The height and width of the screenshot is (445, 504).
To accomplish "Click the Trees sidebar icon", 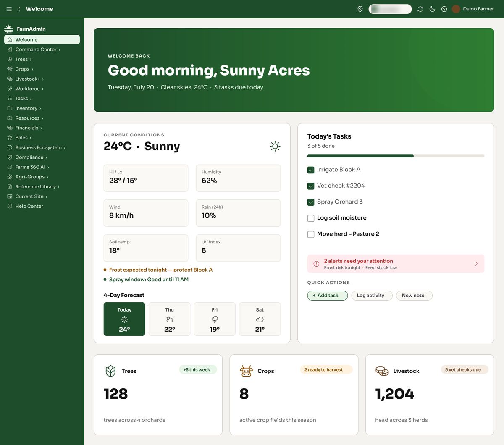I will pyautogui.click(x=10, y=59).
